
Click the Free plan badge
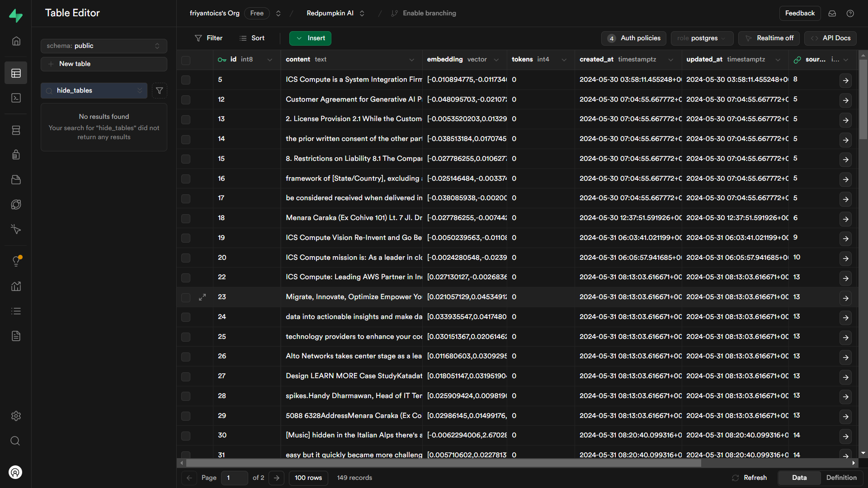point(257,14)
